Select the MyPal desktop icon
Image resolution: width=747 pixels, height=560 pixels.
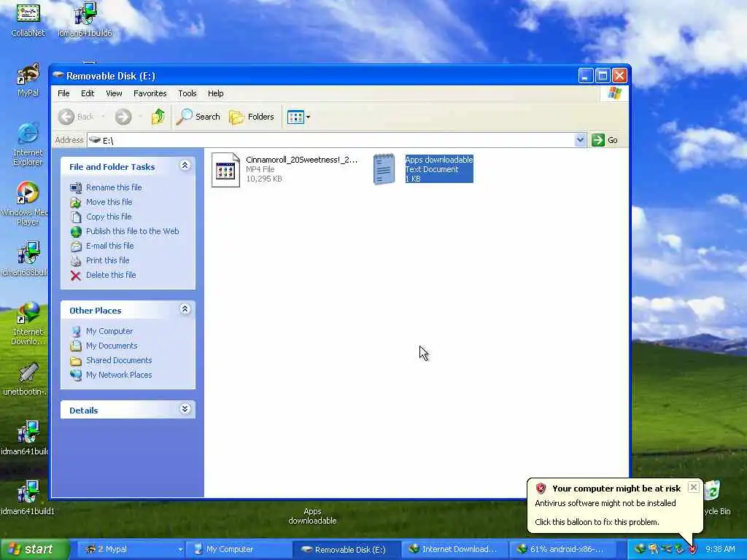[x=28, y=80]
